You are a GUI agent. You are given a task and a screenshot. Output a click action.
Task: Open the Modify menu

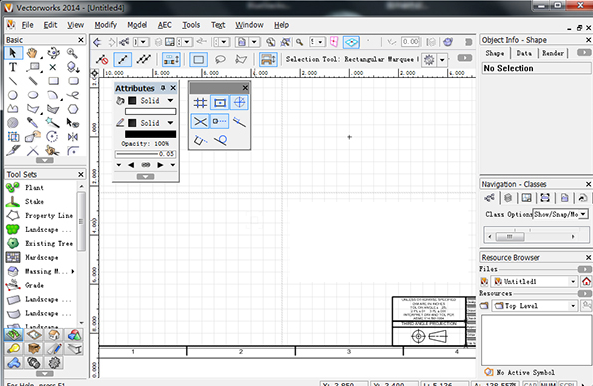(x=106, y=25)
